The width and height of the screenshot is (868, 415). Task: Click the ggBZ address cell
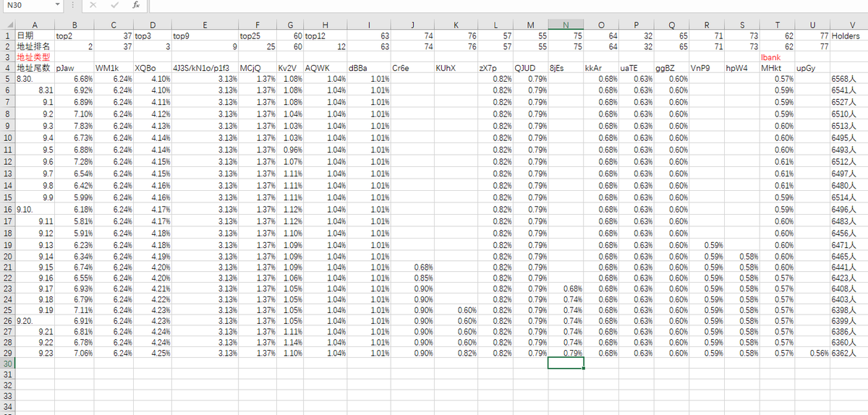(671, 67)
